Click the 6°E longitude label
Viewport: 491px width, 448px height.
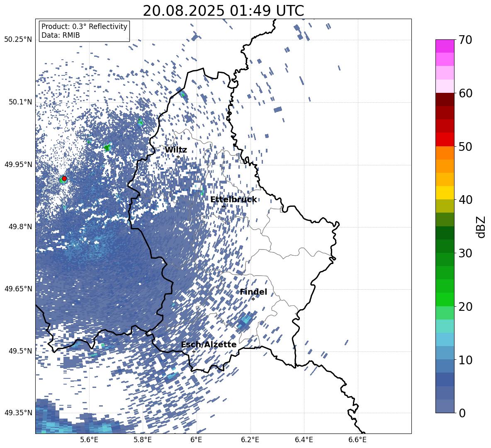196,440
